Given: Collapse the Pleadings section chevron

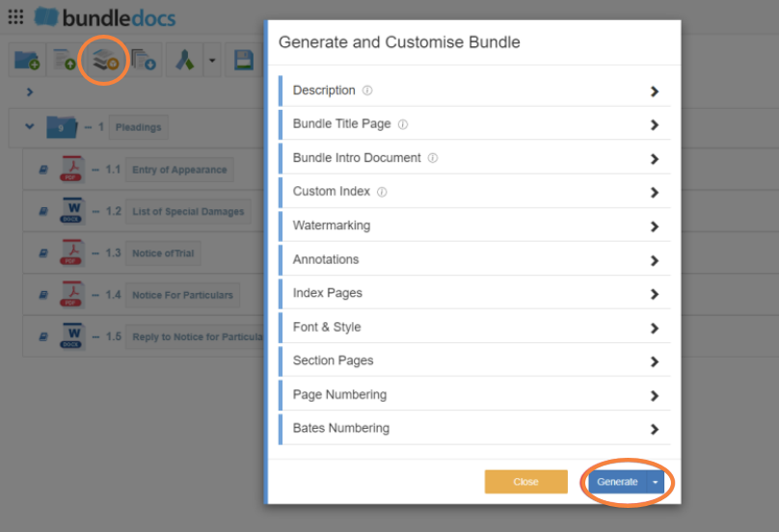Looking at the screenshot, I should 30,126.
